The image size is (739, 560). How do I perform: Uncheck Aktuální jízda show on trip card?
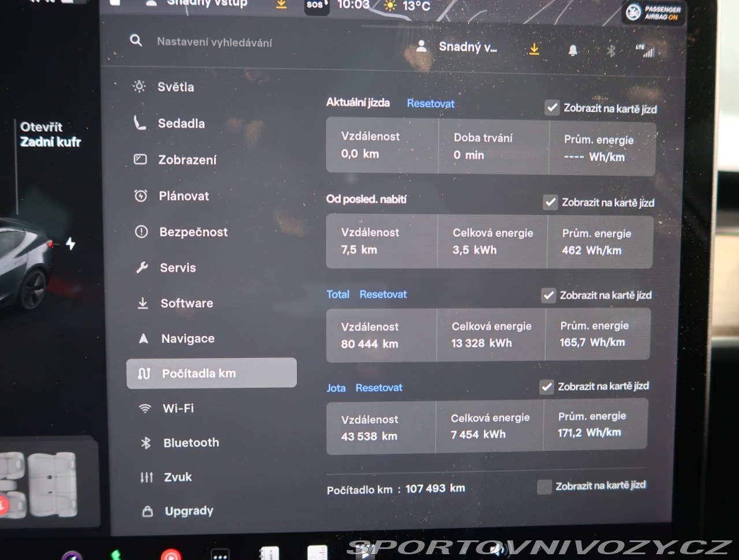point(553,108)
